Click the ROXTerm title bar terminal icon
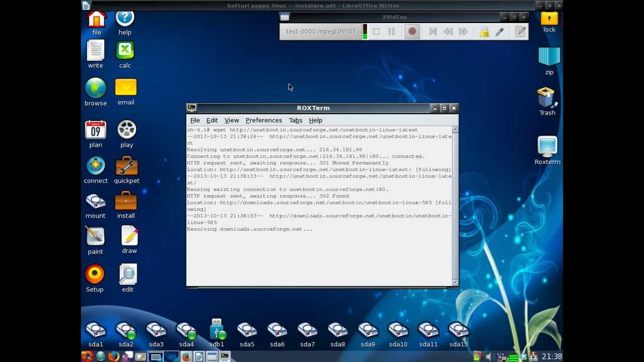The image size is (644, 362). tap(192, 108)
